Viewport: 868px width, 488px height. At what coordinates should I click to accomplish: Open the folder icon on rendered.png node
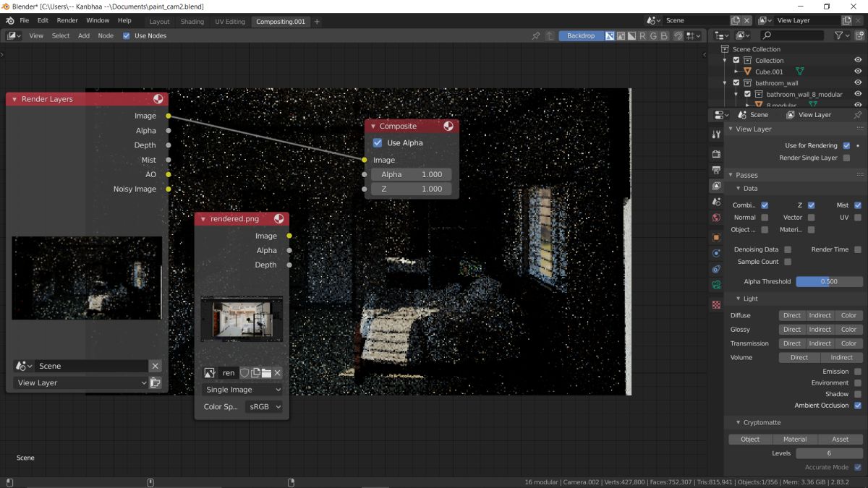pyautogui.click(x=266, y=373)
